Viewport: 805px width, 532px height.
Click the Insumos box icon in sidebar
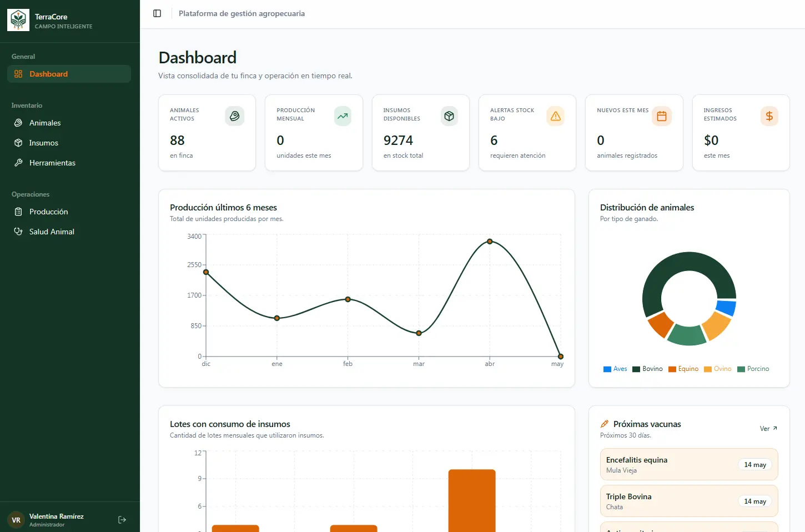(18, 143)
